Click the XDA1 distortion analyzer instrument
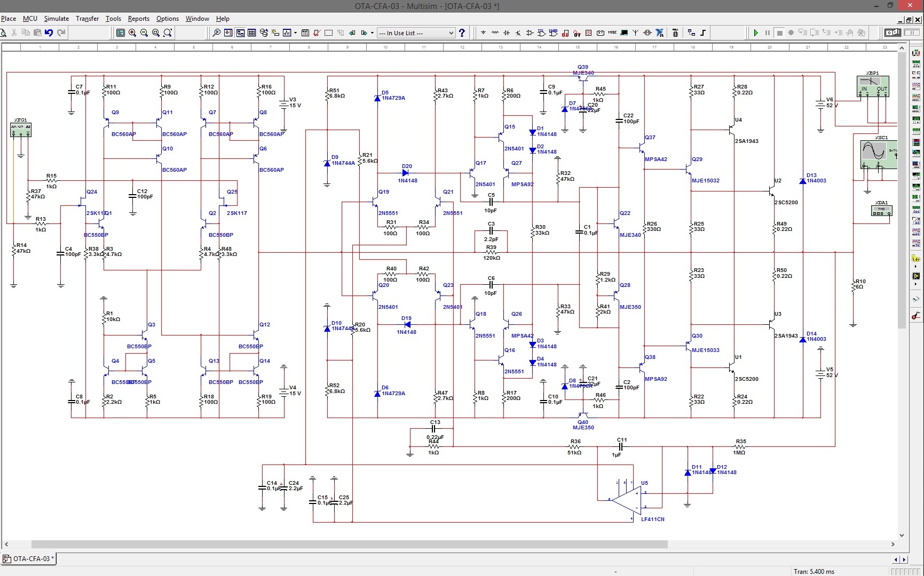924x576 pixels. click(x=881, y=211)
